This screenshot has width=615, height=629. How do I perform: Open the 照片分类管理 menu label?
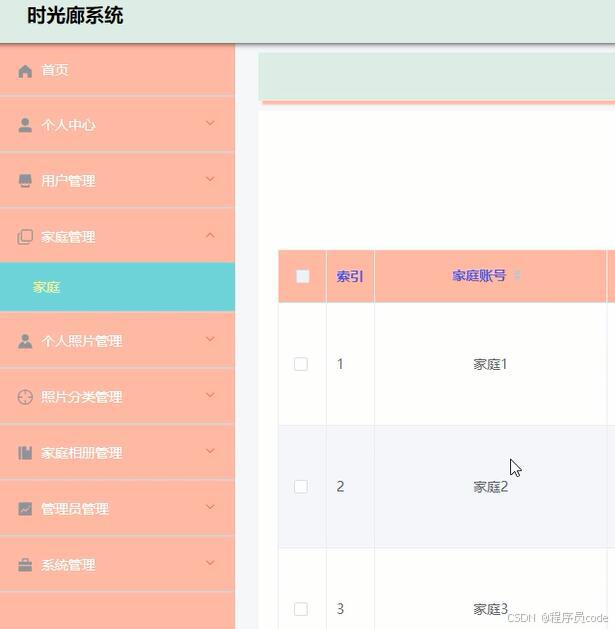pos(81,397)
